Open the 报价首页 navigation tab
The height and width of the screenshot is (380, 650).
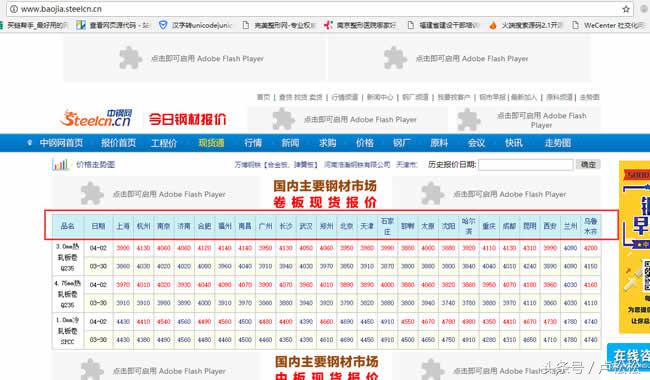click(119, 143)
